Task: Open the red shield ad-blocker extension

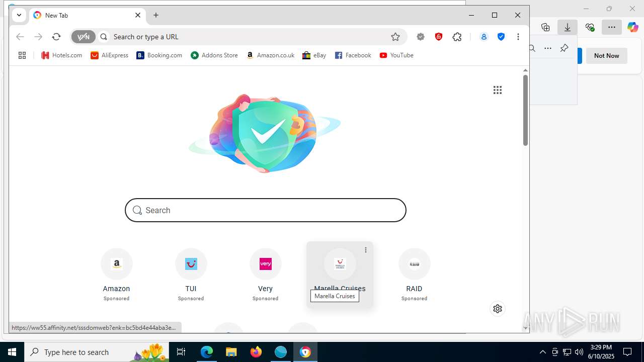Action: coord(439,37)
